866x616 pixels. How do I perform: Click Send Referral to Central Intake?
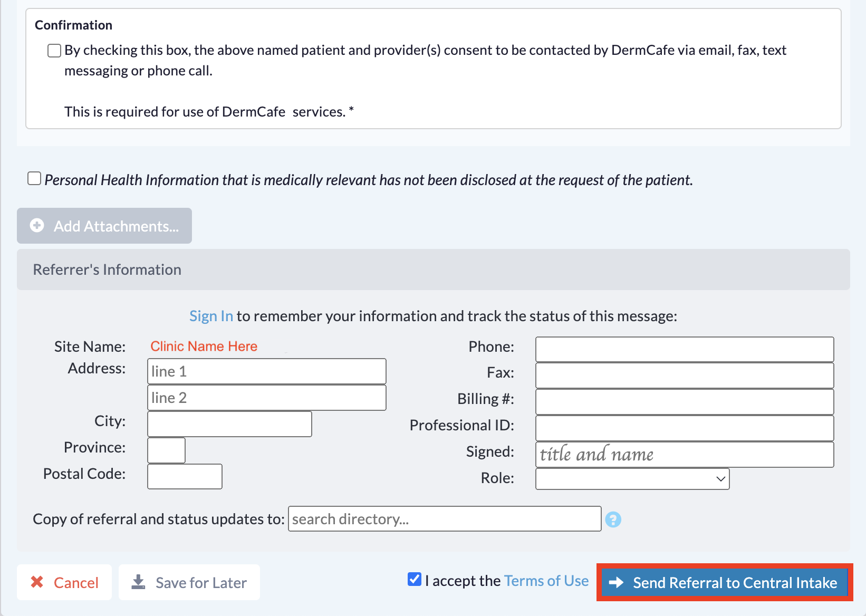coord(725,582)
